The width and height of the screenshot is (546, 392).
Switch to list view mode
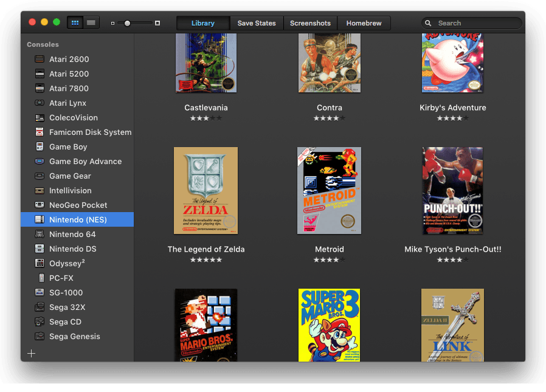(91, 22)
